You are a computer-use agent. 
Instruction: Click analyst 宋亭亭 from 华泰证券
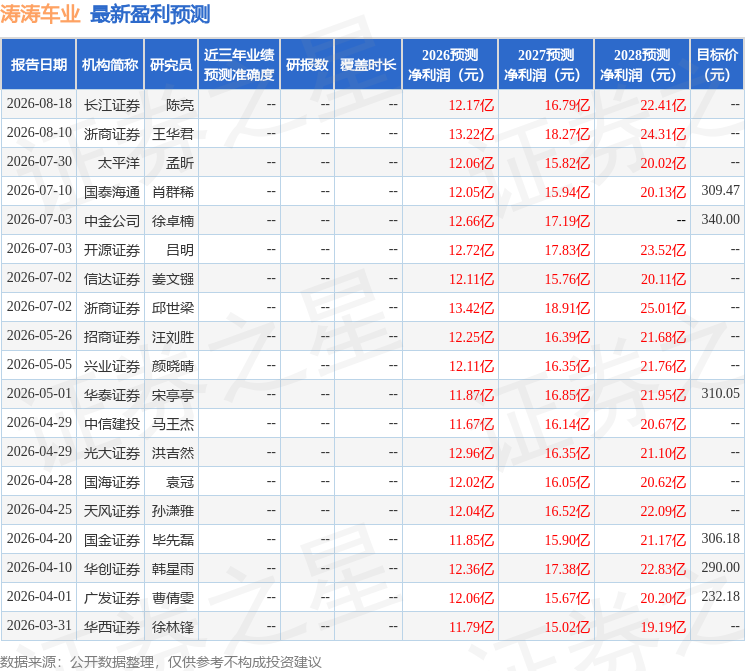tap(172, 395)
